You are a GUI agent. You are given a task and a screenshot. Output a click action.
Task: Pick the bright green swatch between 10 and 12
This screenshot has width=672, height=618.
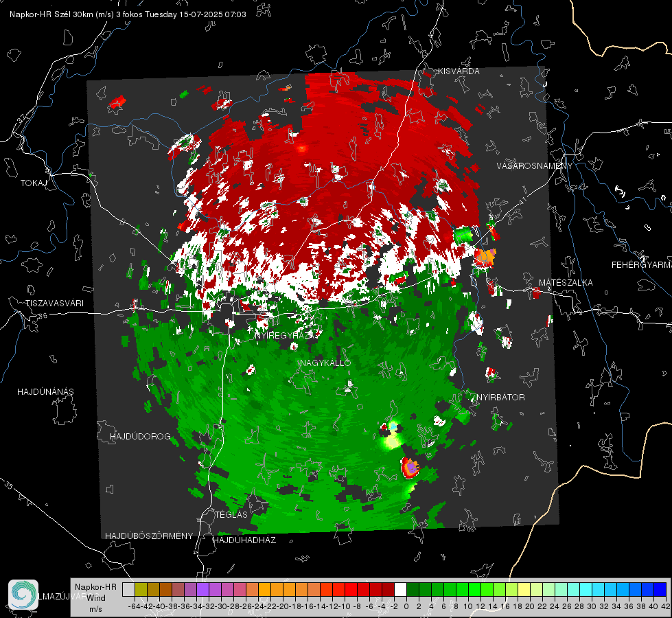(474, 589)
